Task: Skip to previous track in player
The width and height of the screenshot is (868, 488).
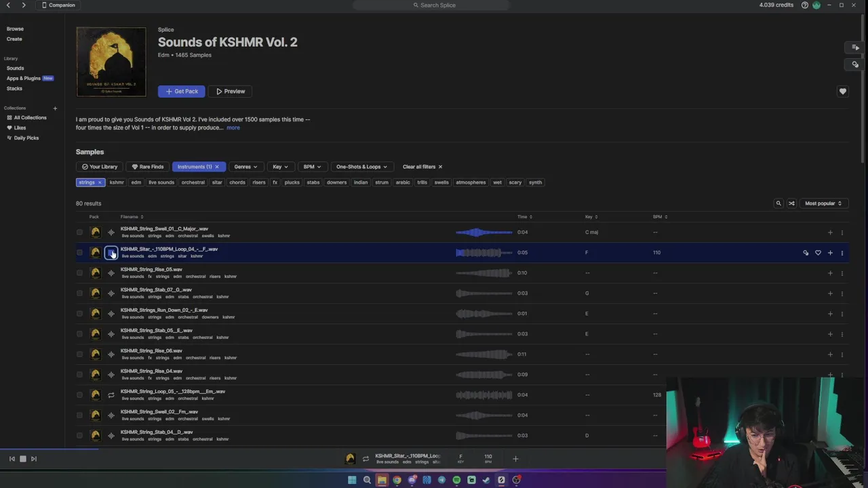Action: click(x=12, y=459)
